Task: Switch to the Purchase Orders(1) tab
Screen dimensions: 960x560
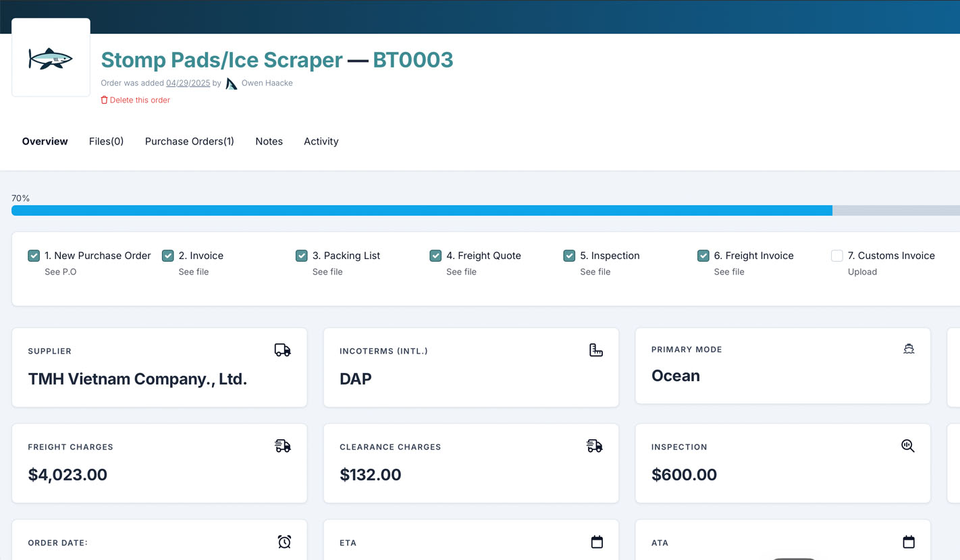Action: click(189, 141)
